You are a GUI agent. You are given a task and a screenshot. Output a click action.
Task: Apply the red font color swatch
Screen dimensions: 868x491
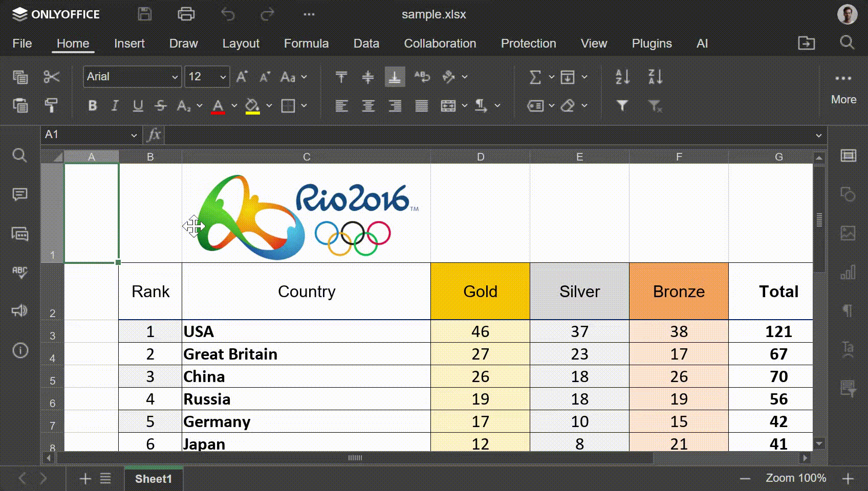218,106
